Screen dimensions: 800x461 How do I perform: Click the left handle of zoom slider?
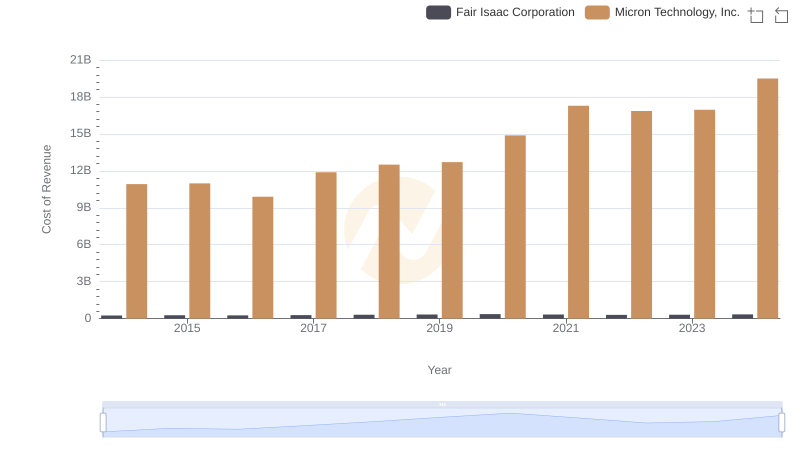(103, 423)
